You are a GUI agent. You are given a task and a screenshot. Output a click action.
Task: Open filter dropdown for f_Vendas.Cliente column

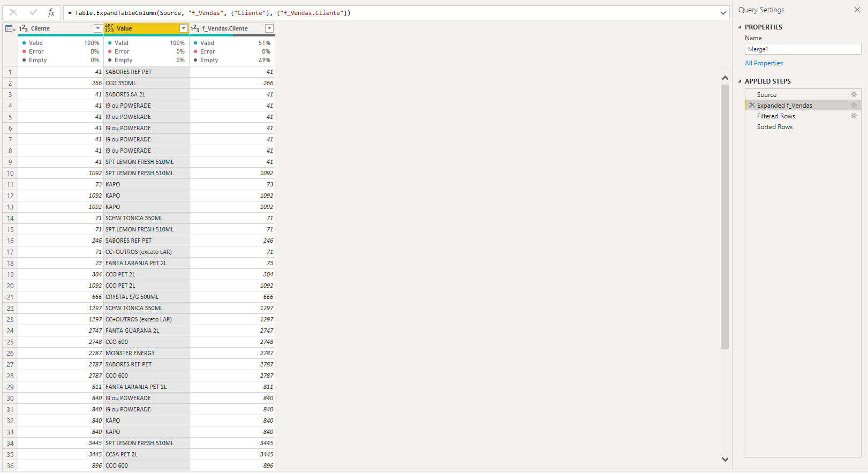pyautogui.click(x=269, y=28)
